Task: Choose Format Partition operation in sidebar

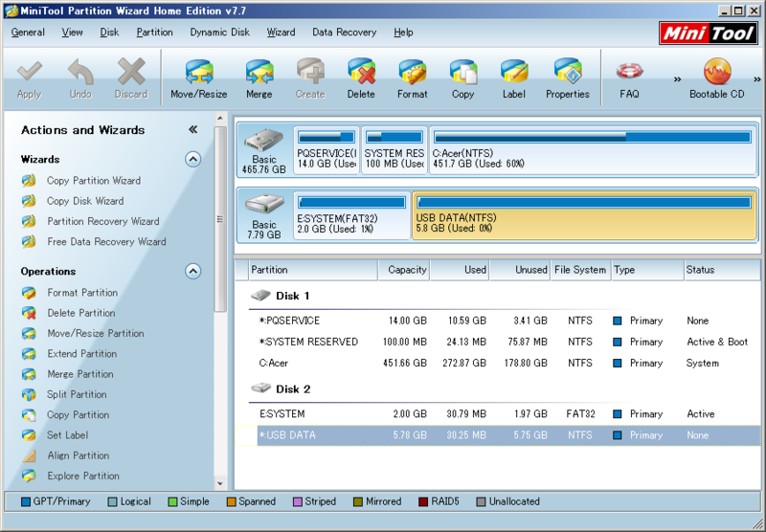Action: click(x=82, y=293)
